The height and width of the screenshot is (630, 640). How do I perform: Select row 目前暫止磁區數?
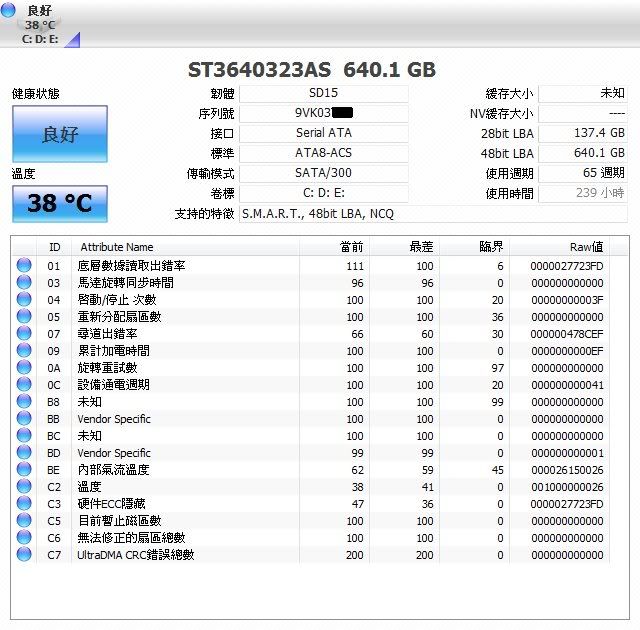pyautogui.click(x=311, y=521)
